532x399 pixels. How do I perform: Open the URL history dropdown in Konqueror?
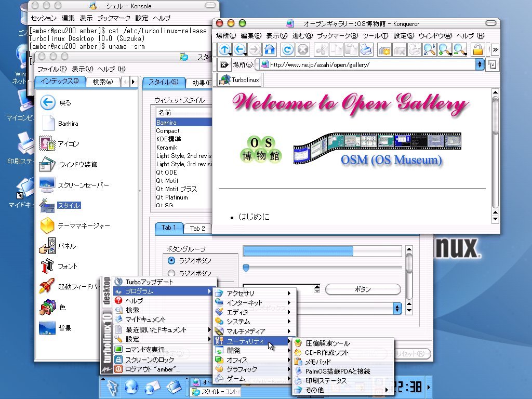(479, 64)
